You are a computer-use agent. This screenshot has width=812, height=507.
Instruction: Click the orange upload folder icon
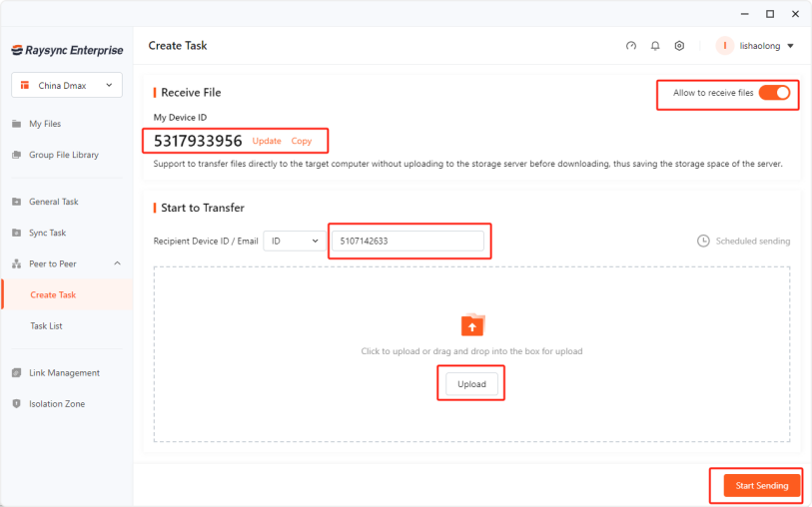[x=472, y=325]
